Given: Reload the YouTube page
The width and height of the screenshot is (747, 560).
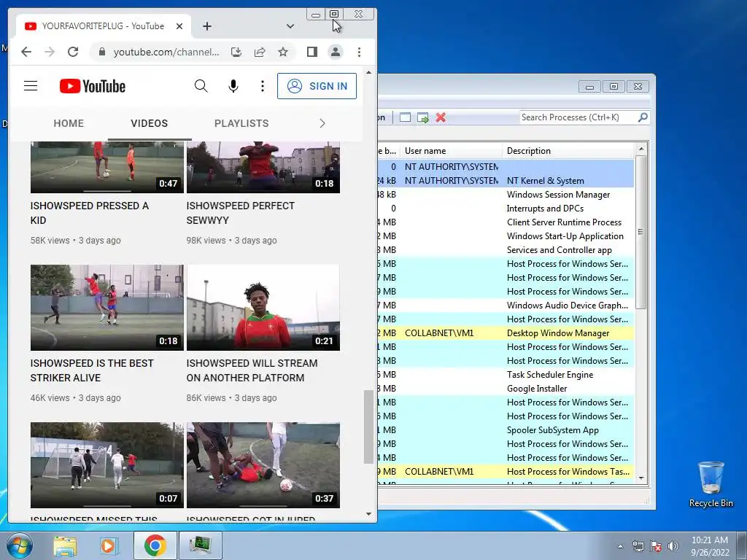Looking at the screenshot, I should tap(73, 52).
